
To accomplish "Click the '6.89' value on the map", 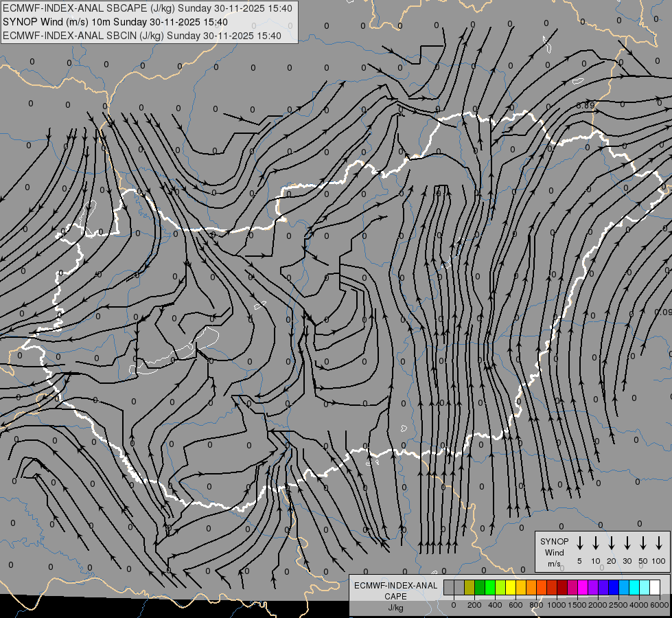I will click(x=586, y=105).
